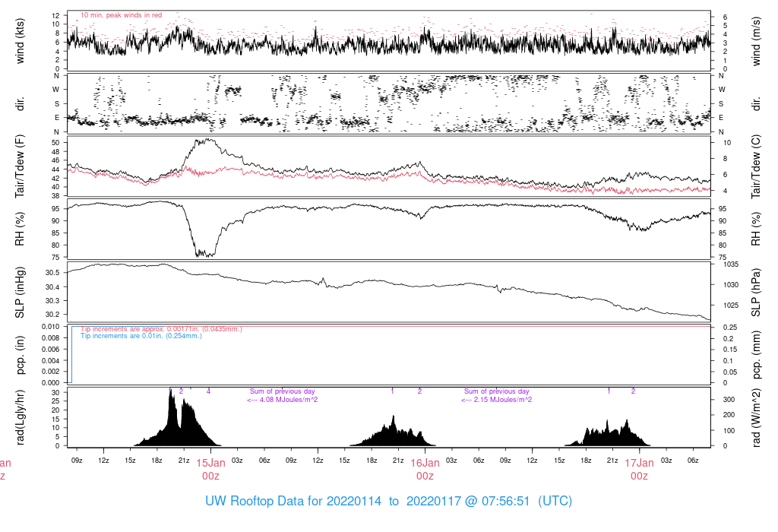Image resolution: width=778 pixels, height=532 pixels.
Task: Select the "rad(Lgly/hr)" axis label
Action: (x=20, y=418)
